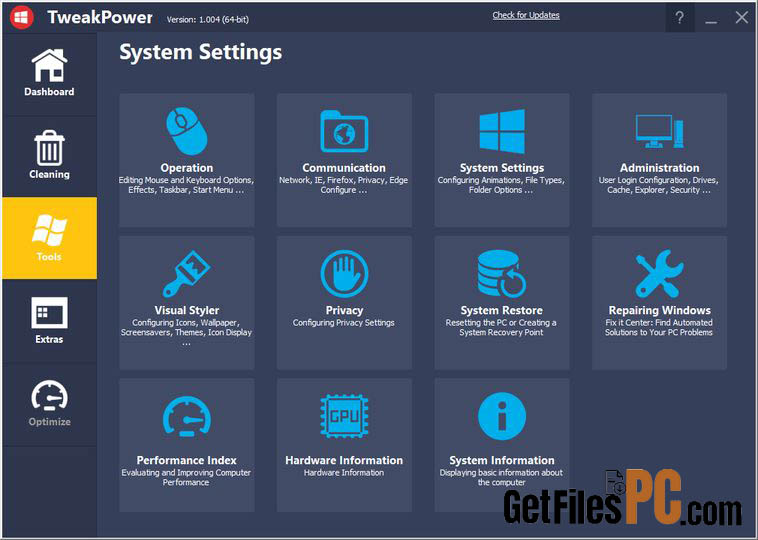Select the Cleaning trash can icon
This screenshot has height=540, width=758.
coord(49,148)
